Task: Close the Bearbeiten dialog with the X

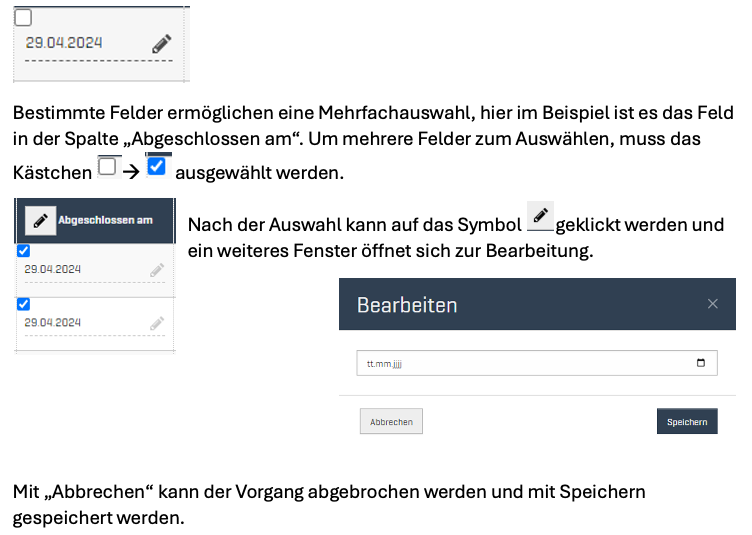Action: pos(713,304)
